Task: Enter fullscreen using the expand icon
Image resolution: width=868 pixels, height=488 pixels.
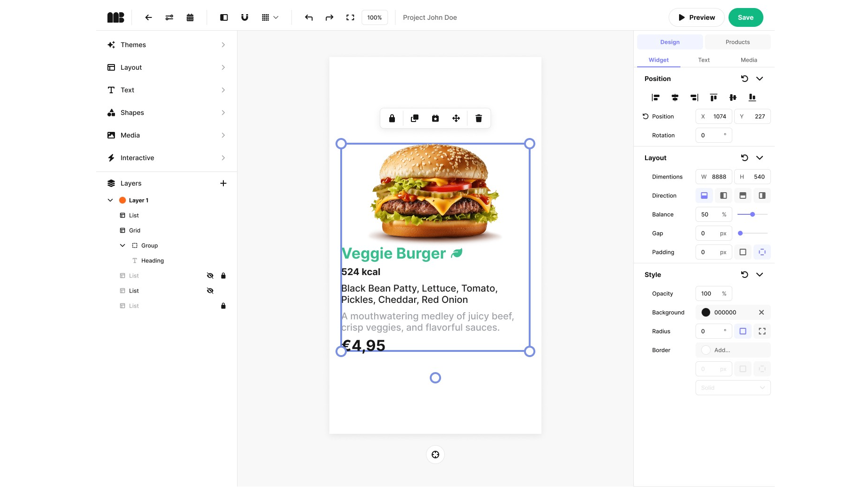Action: pyautogui.click(x=350, y=17)
